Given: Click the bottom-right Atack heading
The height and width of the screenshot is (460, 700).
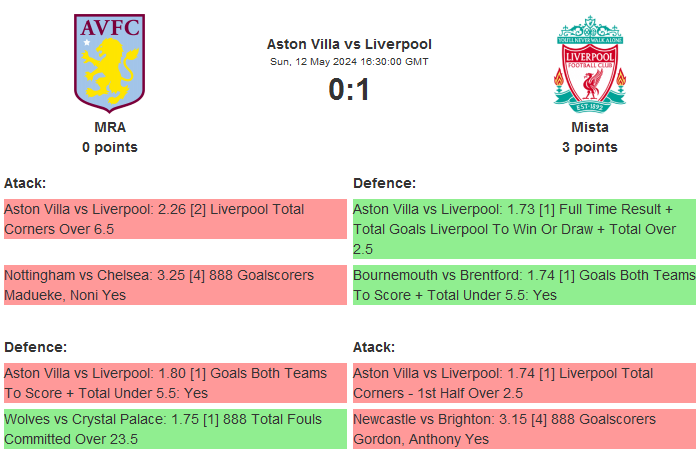Looking at the screenshot, I should coord(374,347).
